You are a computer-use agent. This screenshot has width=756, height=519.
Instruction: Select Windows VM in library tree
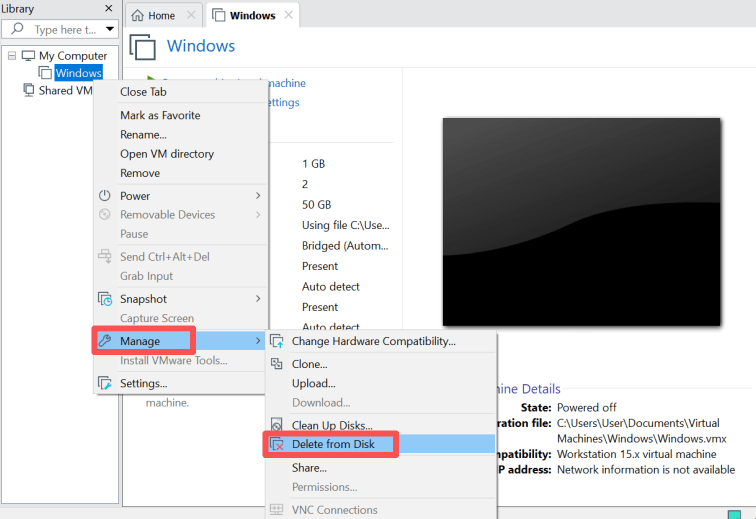79,73
